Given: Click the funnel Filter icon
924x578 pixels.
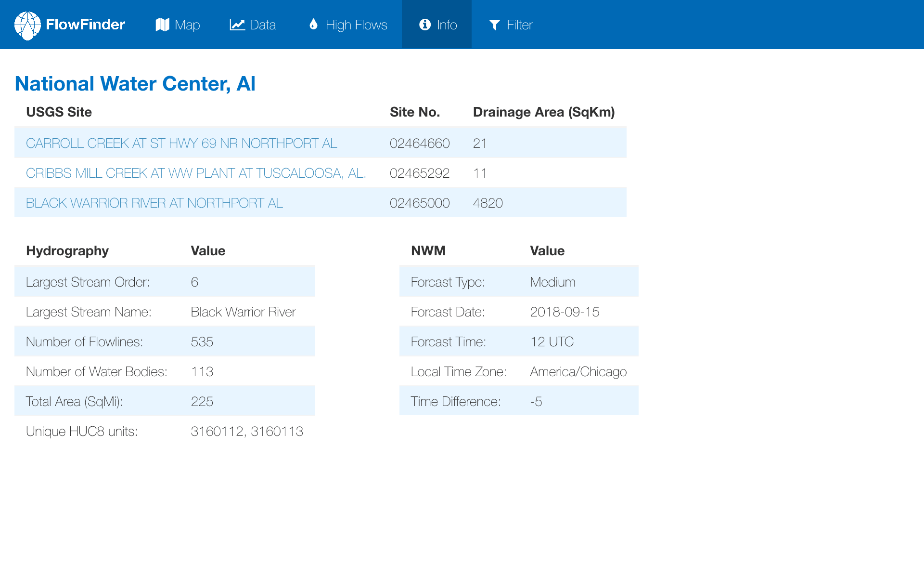Looking at the screenshot, I should coord(495,25).
